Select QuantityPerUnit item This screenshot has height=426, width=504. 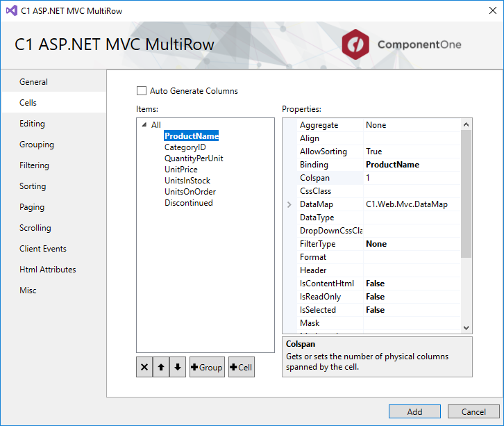pos(194,158)
